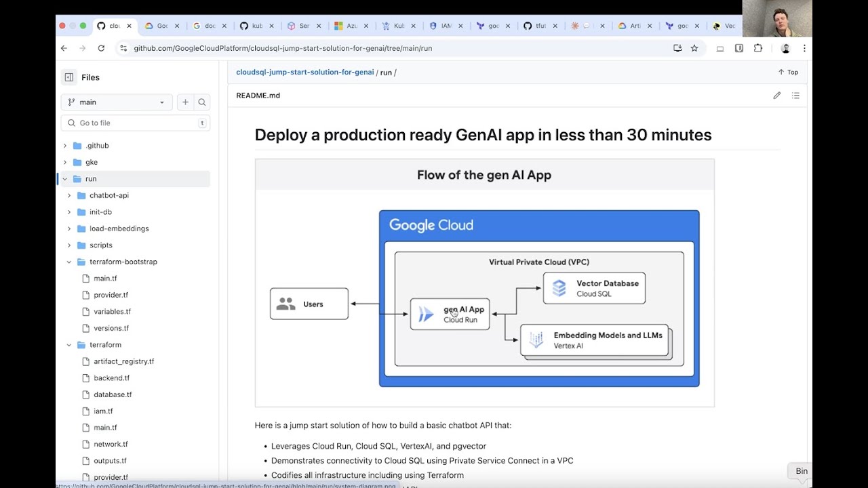Click the search magnifier next to plus
Image resolution: width=868 pixels, height=488 pixels.
(201, 102)
